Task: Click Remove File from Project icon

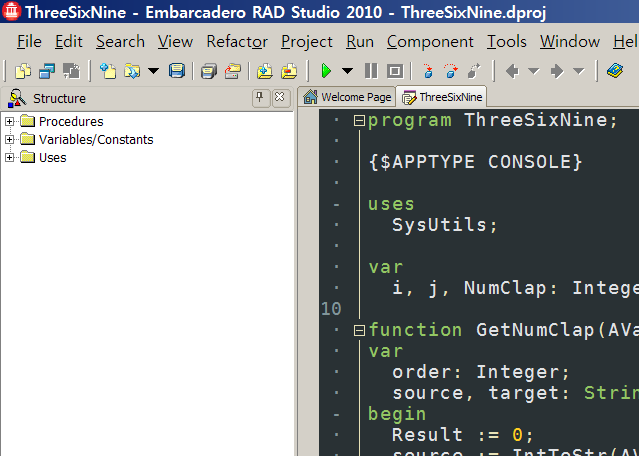Action: [289, 71]
